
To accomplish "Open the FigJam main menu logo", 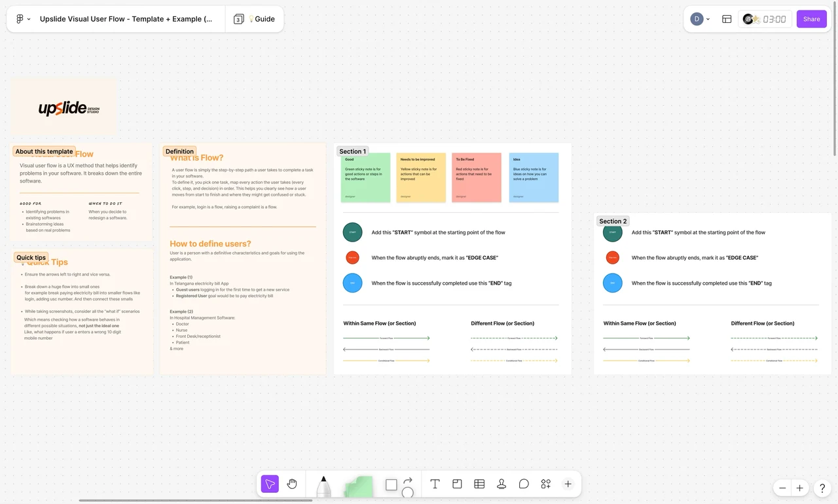I will (20, 19).
